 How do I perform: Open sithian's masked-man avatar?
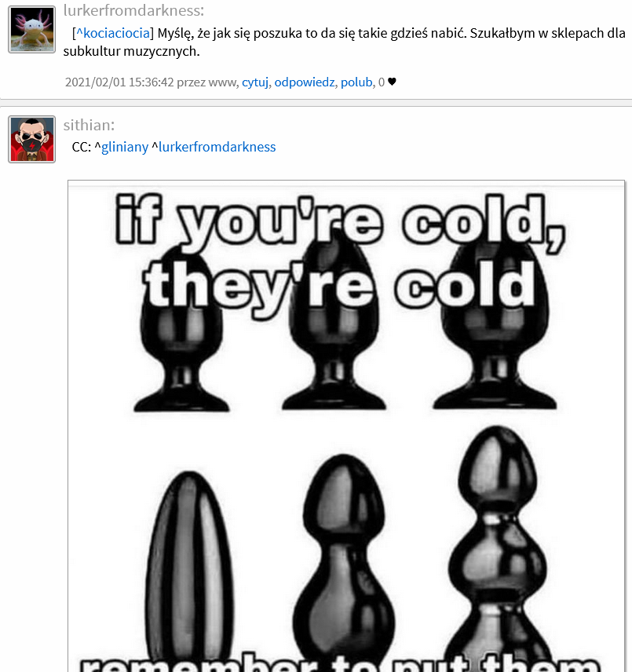31,139
